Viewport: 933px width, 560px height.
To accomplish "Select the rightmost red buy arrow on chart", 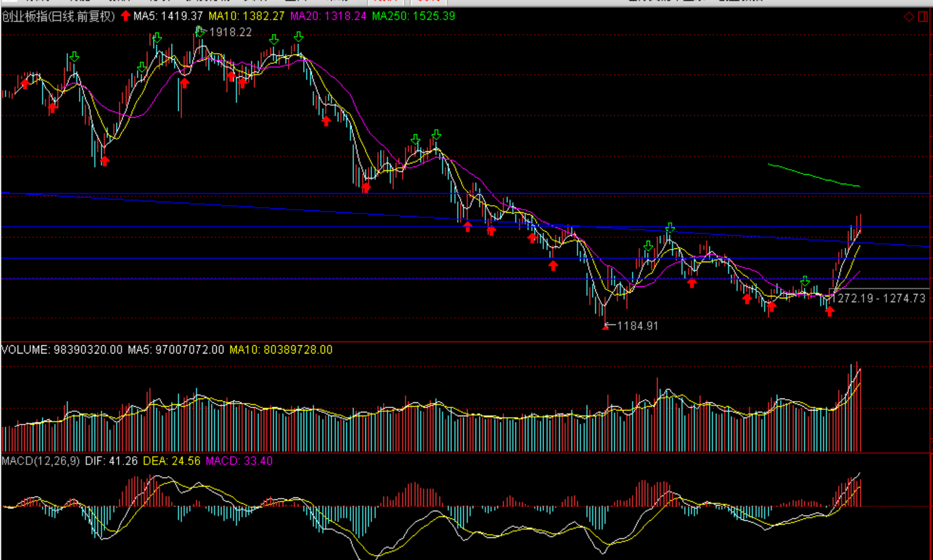I will (x=830, y=311).
